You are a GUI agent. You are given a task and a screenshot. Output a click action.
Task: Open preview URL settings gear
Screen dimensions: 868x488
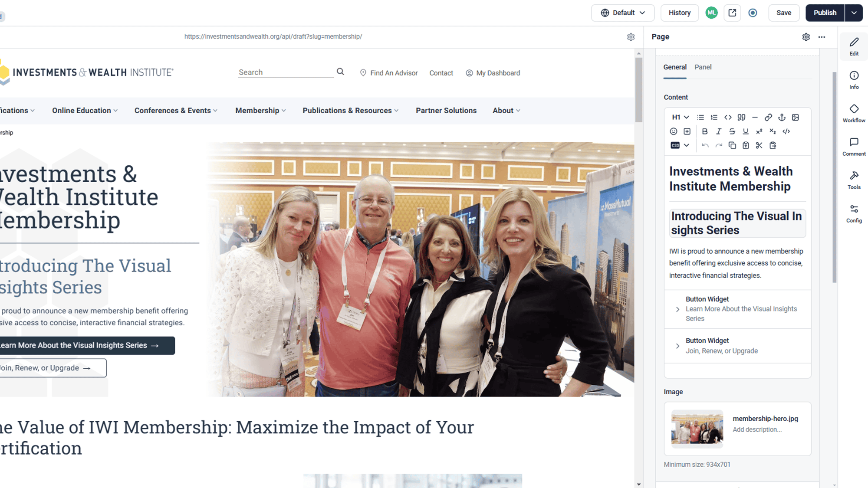(x=631, y=37)
